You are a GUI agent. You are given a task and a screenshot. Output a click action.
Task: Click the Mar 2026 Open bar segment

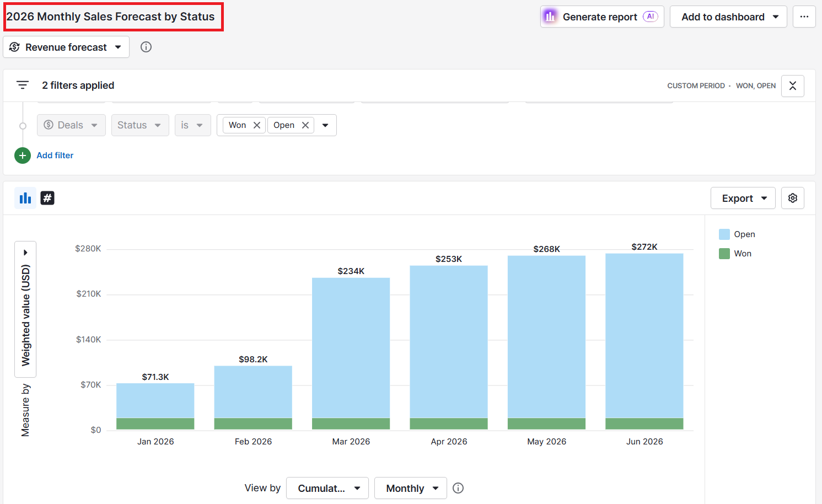pyautogui.click(x=351, y=348)
